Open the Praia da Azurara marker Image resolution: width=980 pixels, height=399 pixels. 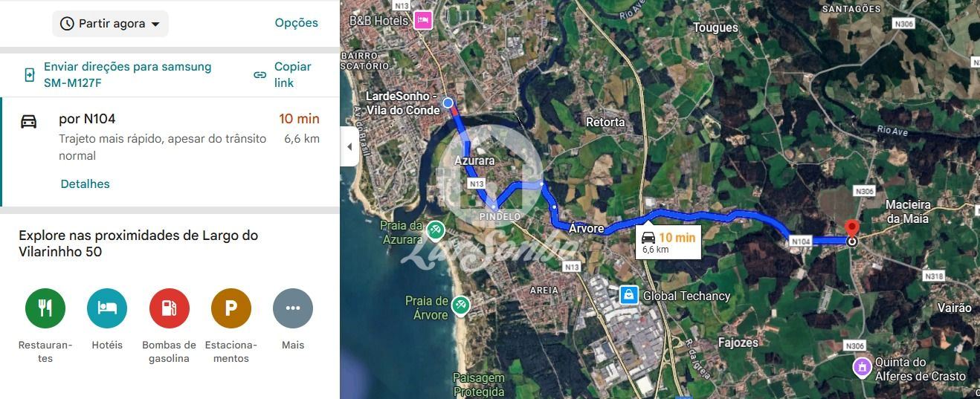click(x=436, y=232)
